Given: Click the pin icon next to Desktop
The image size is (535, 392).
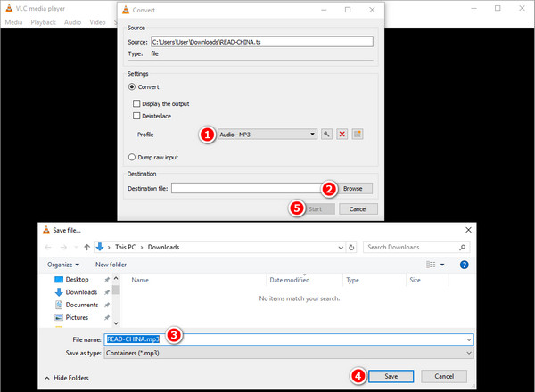Looking at the screenshot, I should tap(107, 280).
